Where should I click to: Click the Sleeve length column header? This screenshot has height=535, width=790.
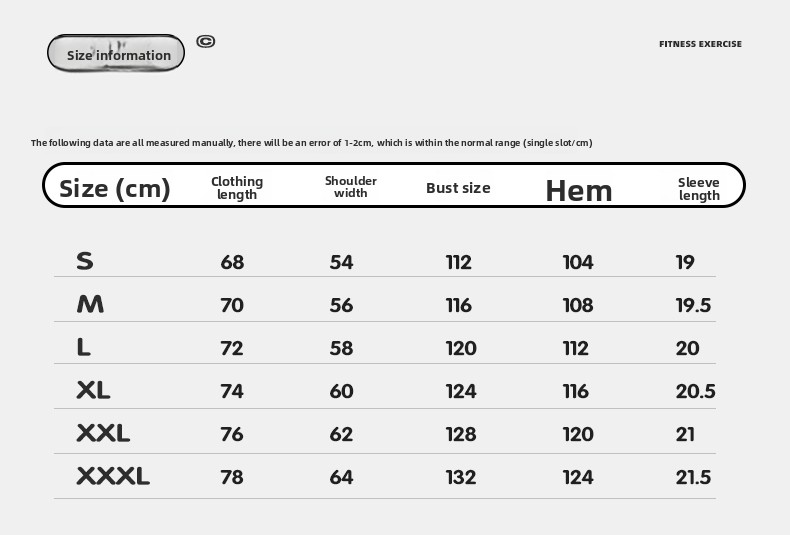pos(699,188)
